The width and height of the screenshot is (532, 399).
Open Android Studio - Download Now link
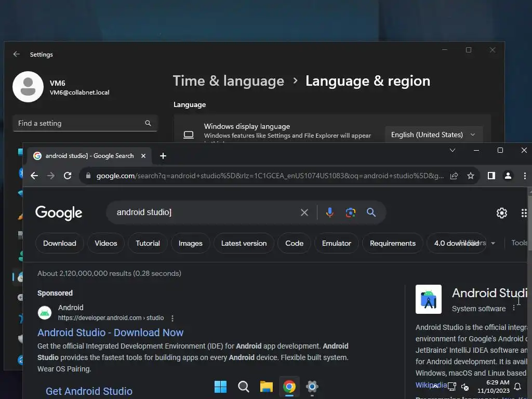click(110, 332)
